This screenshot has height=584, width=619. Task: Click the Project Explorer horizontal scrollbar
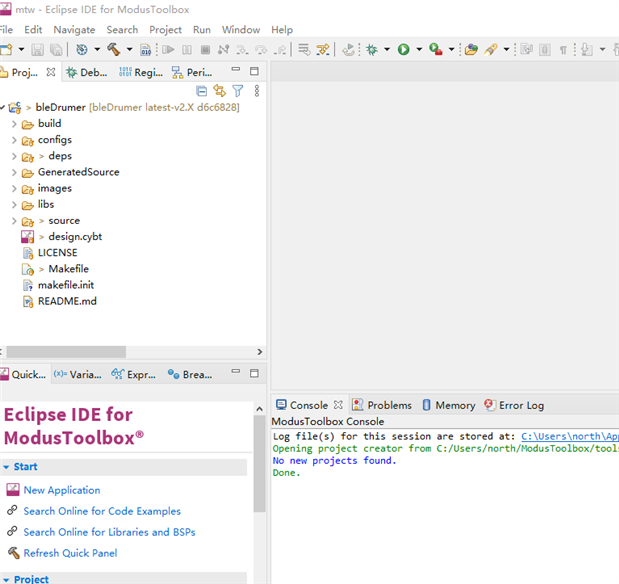point(66,351)
